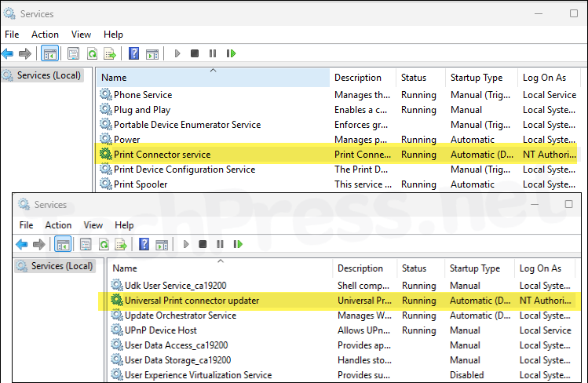
Task: Click Forward arrow in bottom Services window toolbar
Action: [38, 244]
